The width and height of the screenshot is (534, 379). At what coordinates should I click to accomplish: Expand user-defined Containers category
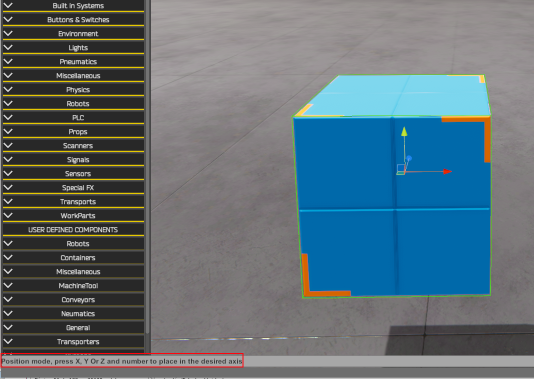pos(73,257)
